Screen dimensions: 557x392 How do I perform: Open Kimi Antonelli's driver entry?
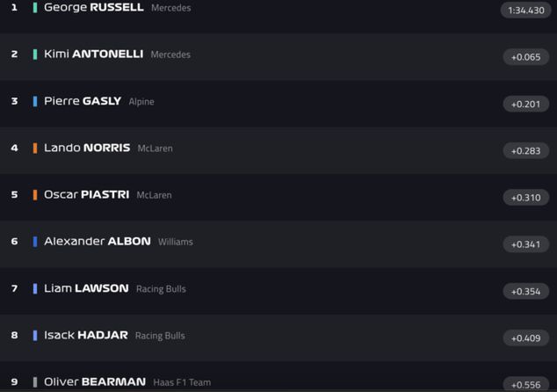click(93, 54)
